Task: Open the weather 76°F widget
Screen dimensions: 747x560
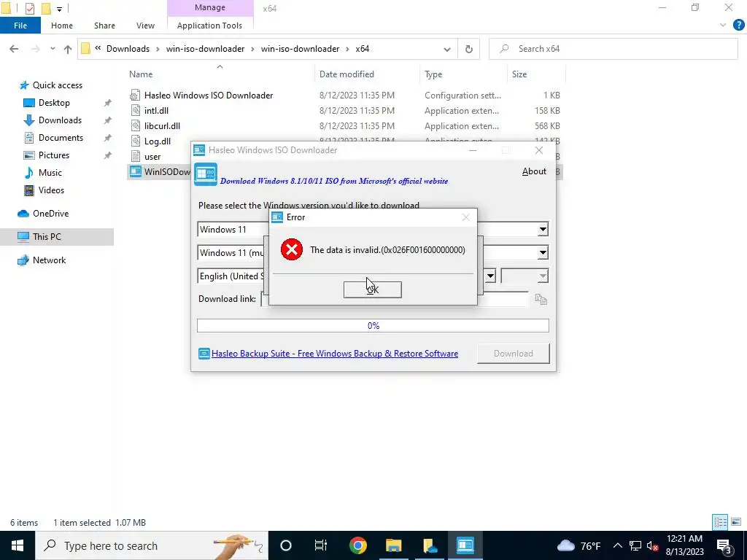Action: [x=579, y=545]
